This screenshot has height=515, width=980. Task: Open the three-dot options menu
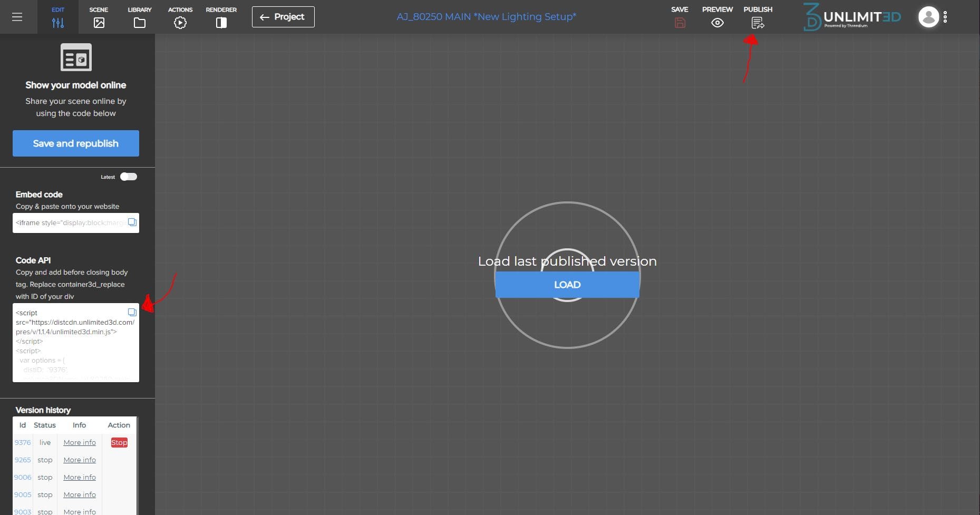[945, 17]
